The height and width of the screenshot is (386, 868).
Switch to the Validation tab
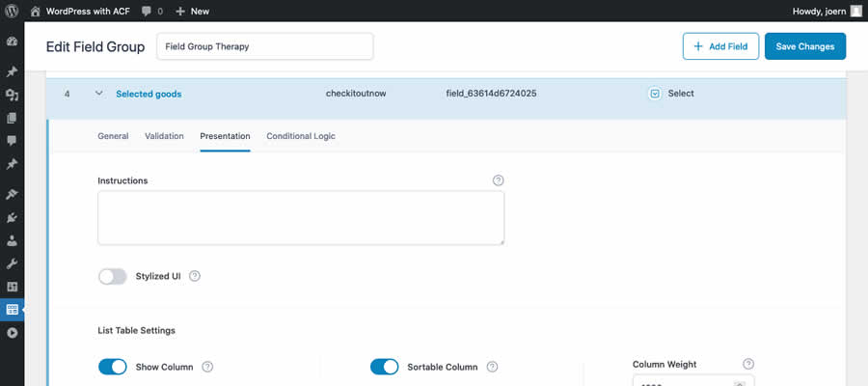pyautogui.click(x=164, y=136)
